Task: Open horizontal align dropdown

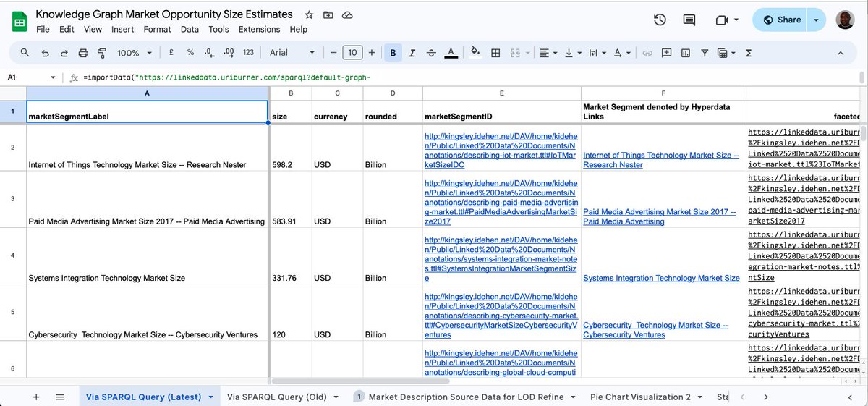Action: (x=548, y=53)
